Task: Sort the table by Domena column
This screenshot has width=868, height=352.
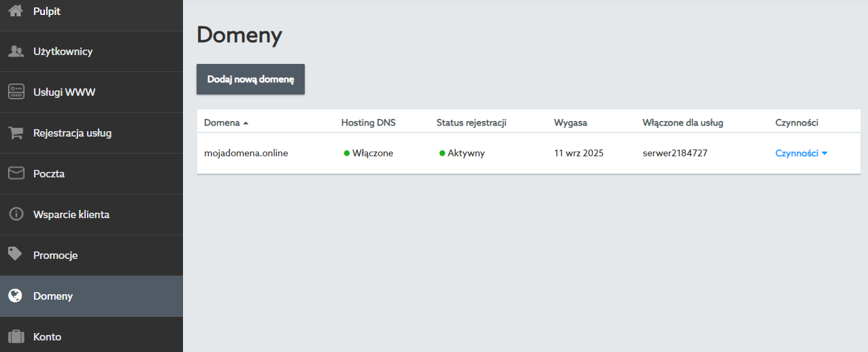Action: tap(222, 123)
